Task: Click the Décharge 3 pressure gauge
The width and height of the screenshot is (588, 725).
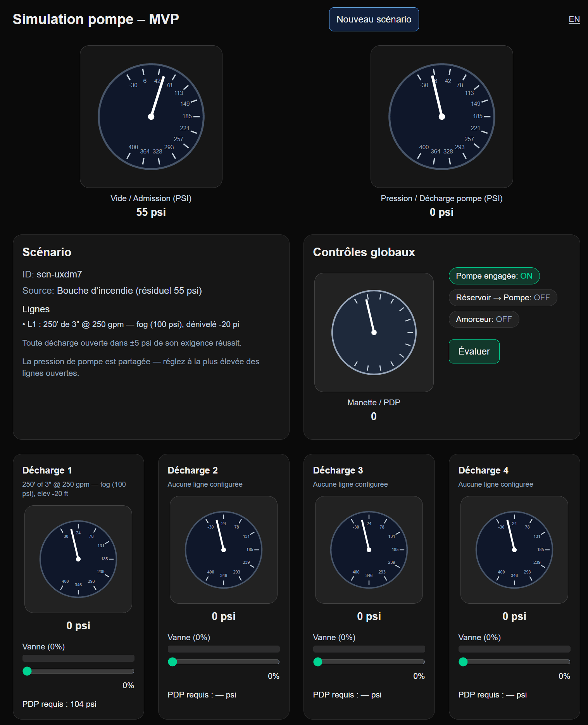Action: 369,549
